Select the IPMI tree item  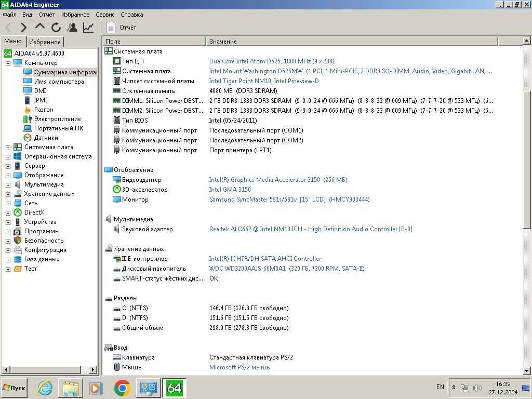(x=35, y=100)
